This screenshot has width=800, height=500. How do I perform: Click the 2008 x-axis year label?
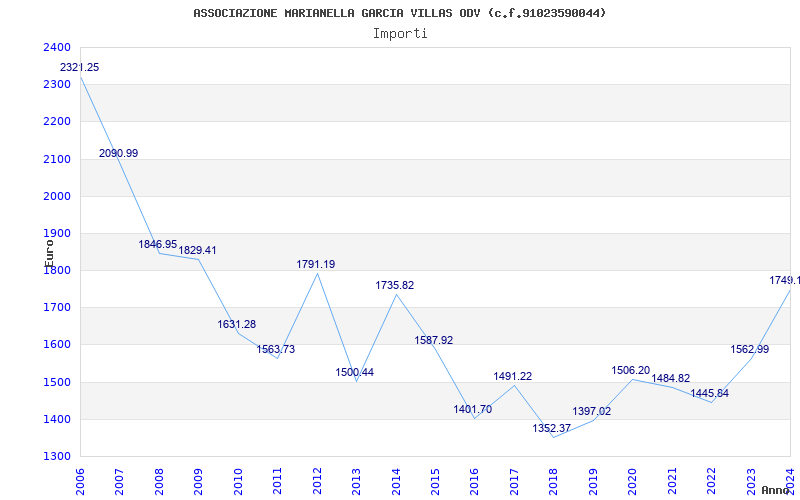159,481
